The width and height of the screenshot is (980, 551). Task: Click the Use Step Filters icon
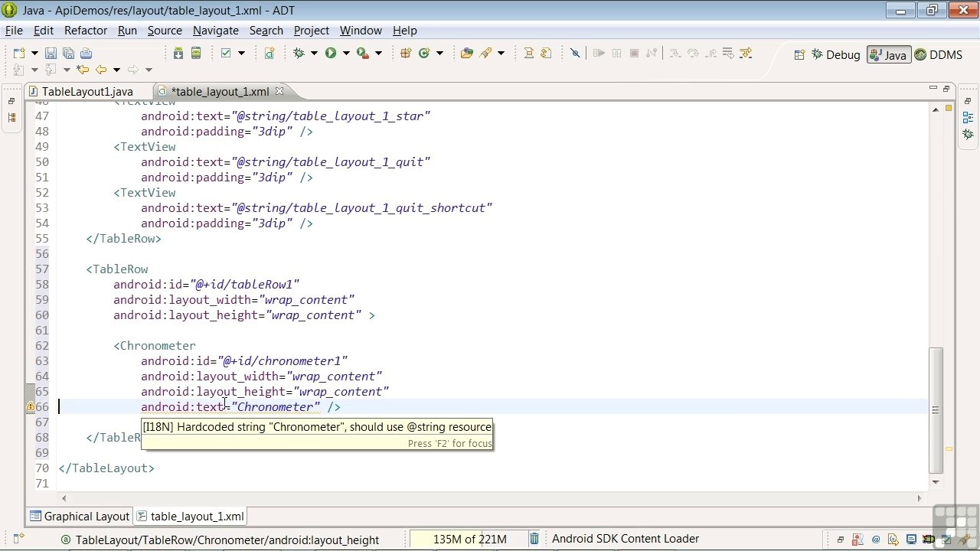pyautogui.click(x=746, y=53)
